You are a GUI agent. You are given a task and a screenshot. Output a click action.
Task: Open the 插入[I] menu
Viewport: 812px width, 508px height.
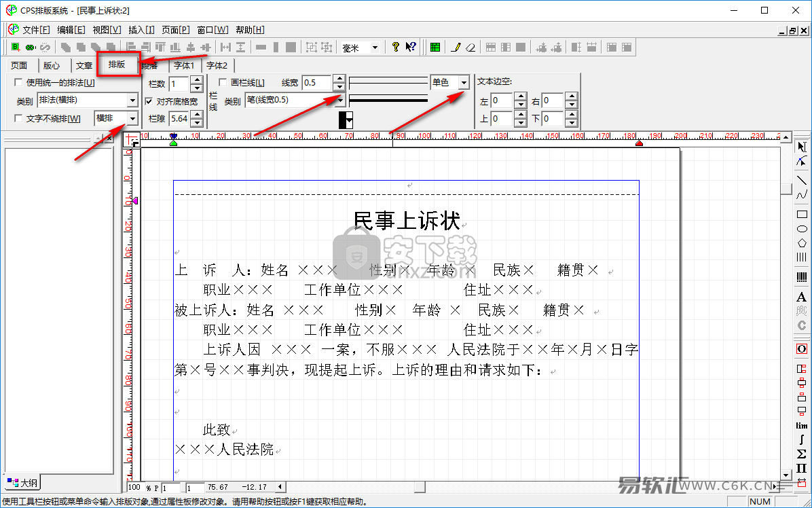(141, 30)
